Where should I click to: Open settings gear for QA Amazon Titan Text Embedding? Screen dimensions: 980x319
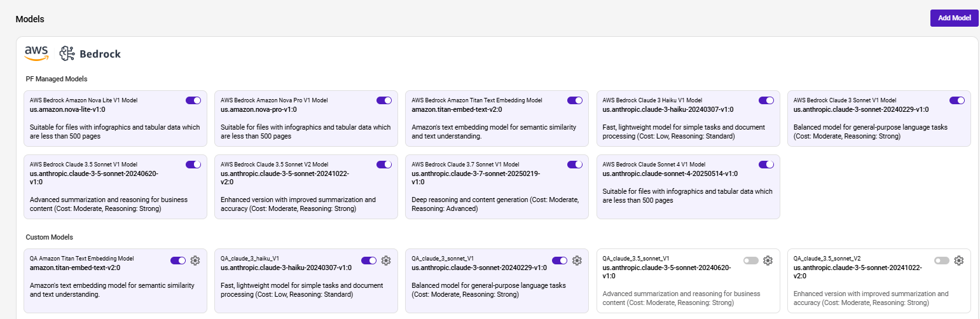tap(195, 261)
